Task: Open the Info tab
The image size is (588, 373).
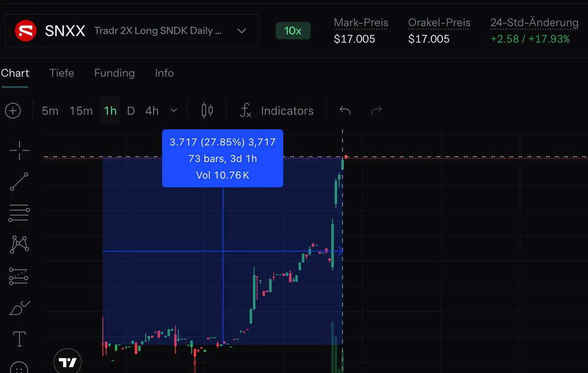Action: coord(164,73)
